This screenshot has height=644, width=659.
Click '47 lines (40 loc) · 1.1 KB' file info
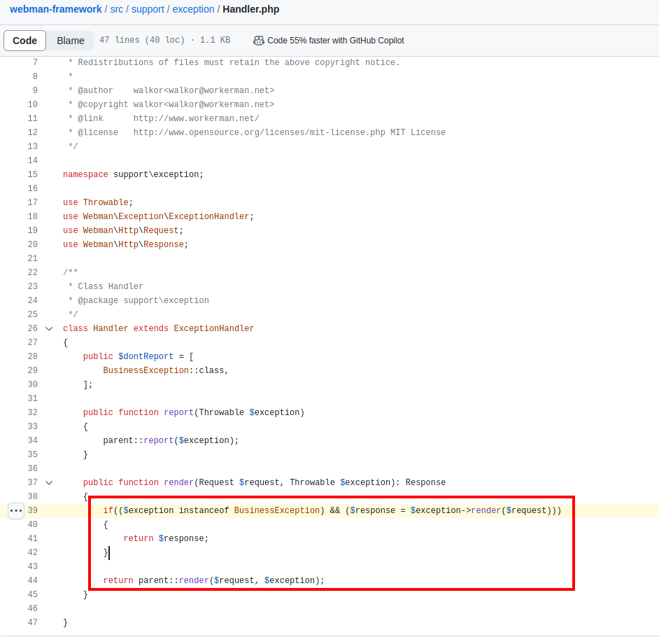pyautogui.click(x=165, y=40)
